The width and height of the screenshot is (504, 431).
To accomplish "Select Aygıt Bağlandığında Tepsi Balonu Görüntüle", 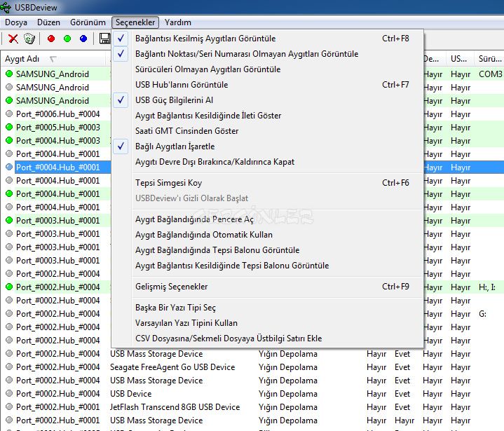I will click(x=268, y=250).
